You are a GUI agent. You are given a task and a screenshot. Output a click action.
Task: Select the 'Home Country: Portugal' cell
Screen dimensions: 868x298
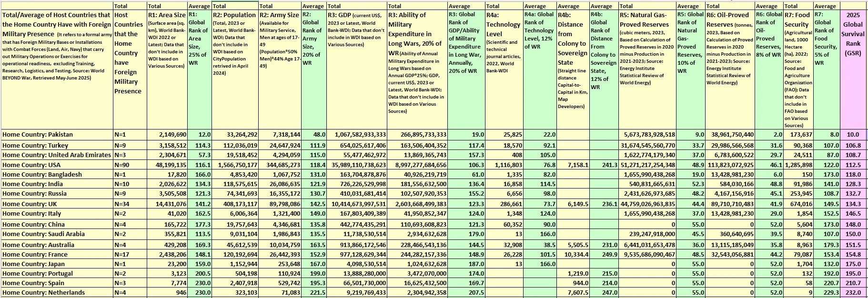click(x=57, y=273)
